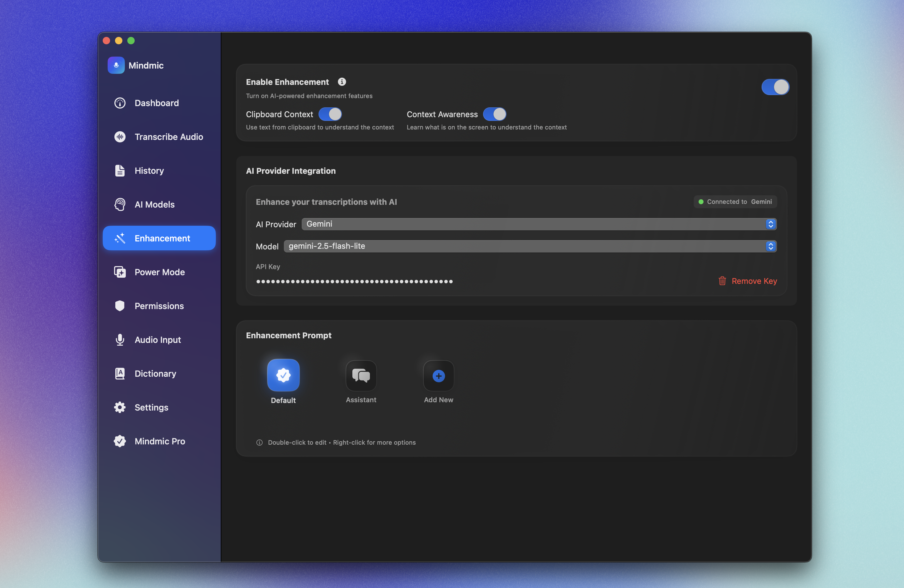Viewport: 904px width, 588px height.
Task: Select the Default prompt icon
Action: (x=283, y=375)
